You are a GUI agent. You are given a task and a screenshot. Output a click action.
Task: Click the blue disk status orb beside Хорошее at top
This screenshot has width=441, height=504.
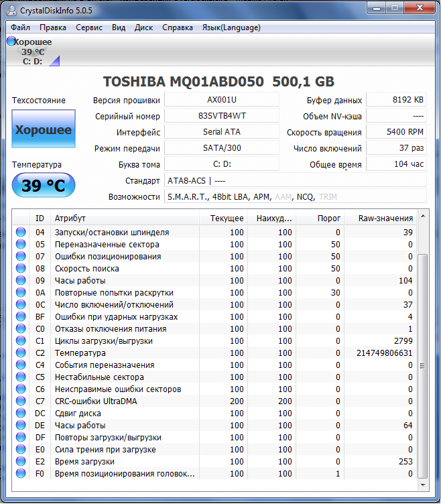[x=11, y=41]
